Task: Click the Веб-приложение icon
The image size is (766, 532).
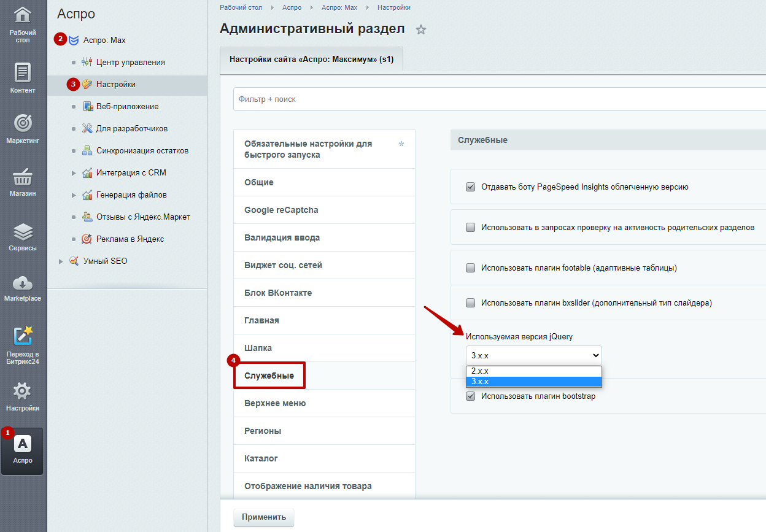Action: pyautogui.click(x=87, y=106)
